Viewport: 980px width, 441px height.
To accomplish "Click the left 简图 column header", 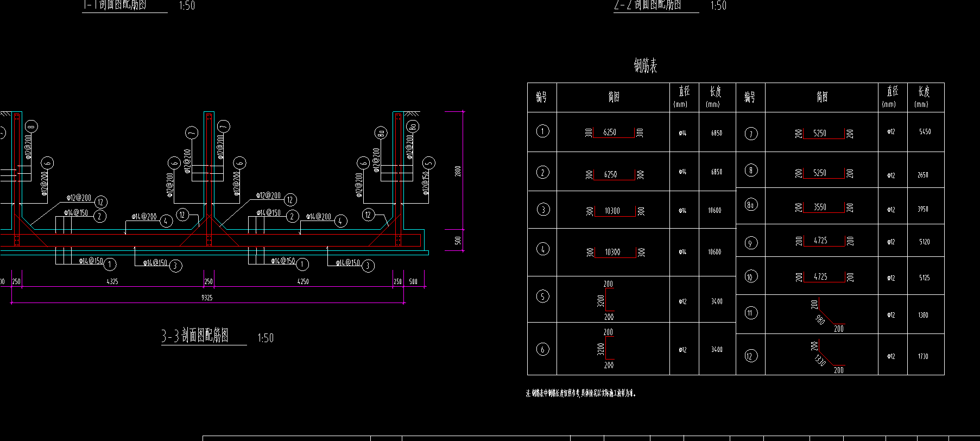I will [614, 97].
